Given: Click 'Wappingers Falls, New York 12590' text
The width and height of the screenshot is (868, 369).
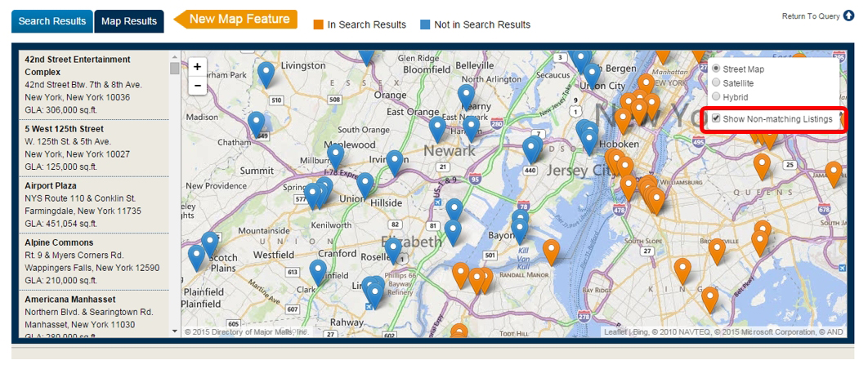Looking at the screenshot, I should click(x=92, y=268).
